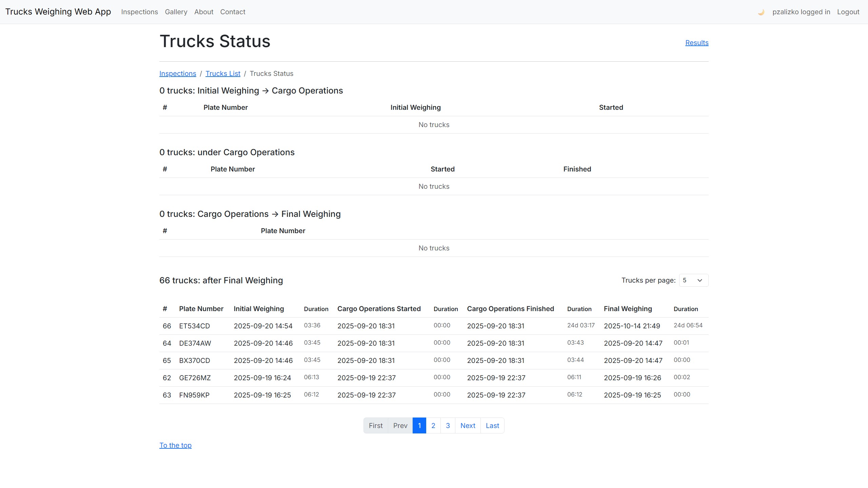The height and width of the screenshot is (488, 868).
Task: Go to pagination page 2
Action: point(433,426)
